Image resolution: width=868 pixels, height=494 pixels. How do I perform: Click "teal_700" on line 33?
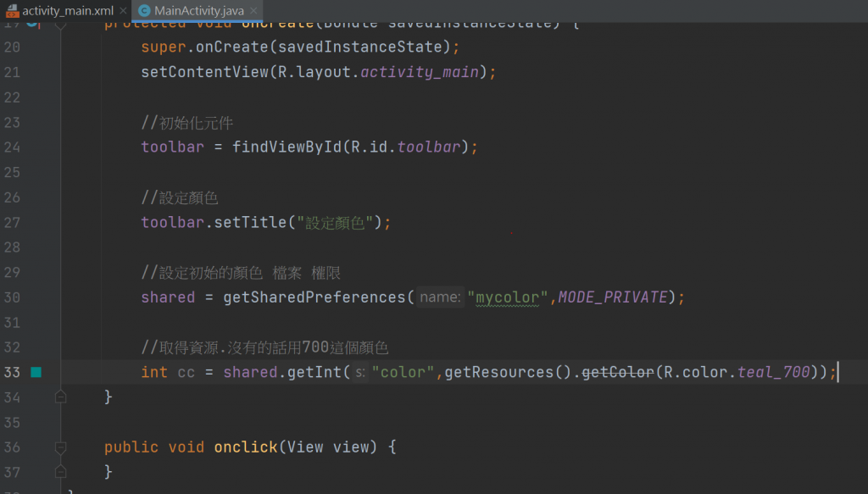[774, 372]
